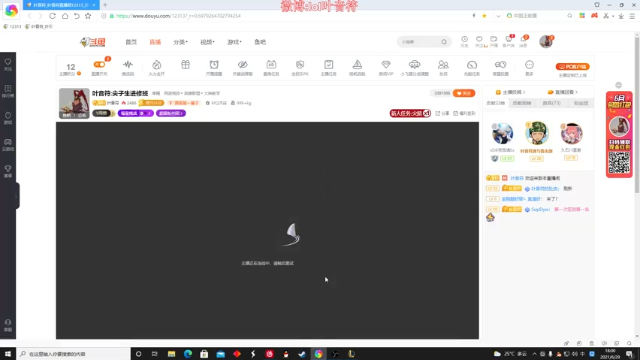Click the browser home button
The image size is (640, 360).
[65, 16]
